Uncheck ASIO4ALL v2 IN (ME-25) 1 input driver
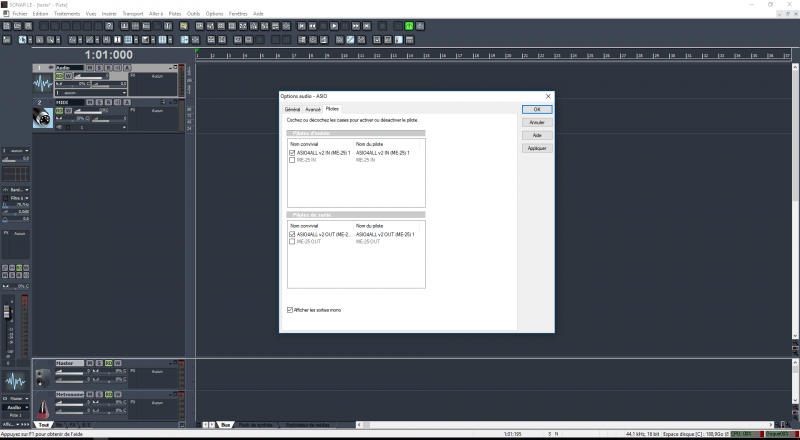The image size is (800, 440). (x=292, y=152)
